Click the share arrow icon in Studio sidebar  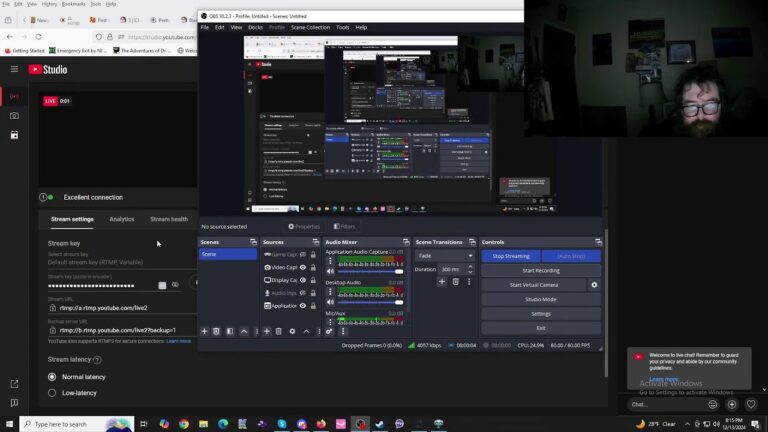(x=14, y=384)
